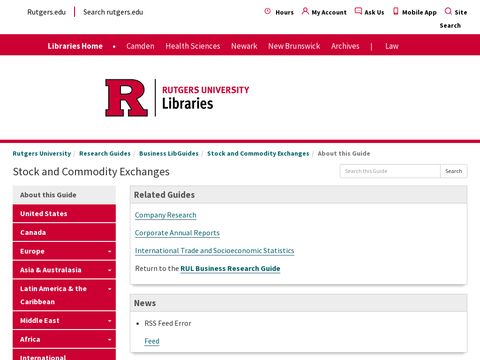Go to Rutgers.edu link
Screen dimensions: 480x360
pyautogui.click(x=47, y=12)
